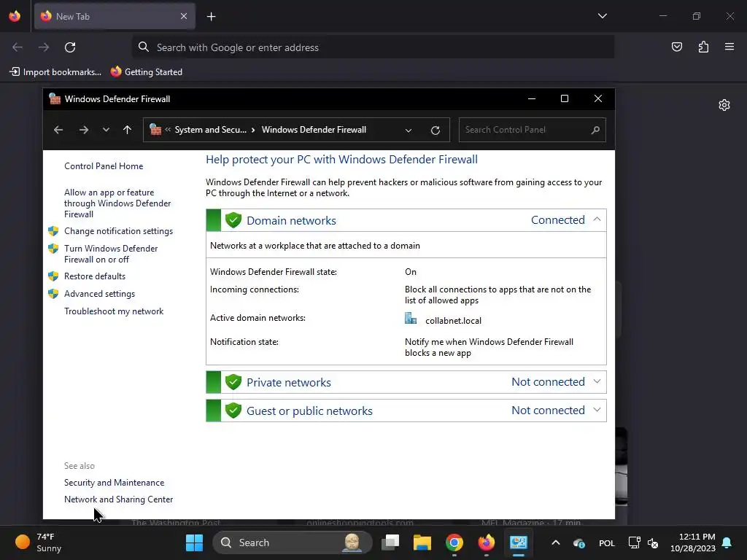Open the Pocket save icon in Firefox
The height and width of the screenshot is (560, 747).
(676, 47)
